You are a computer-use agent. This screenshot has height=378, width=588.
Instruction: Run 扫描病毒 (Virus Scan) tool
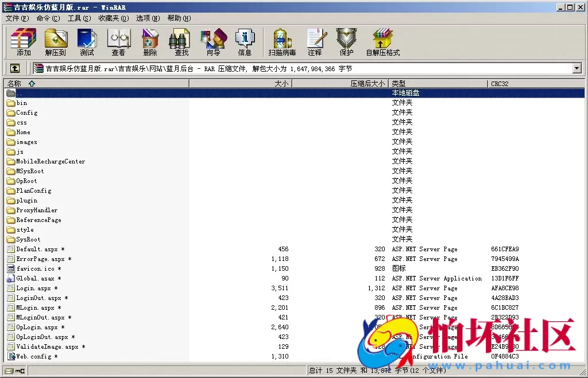[x=282, y=42]
